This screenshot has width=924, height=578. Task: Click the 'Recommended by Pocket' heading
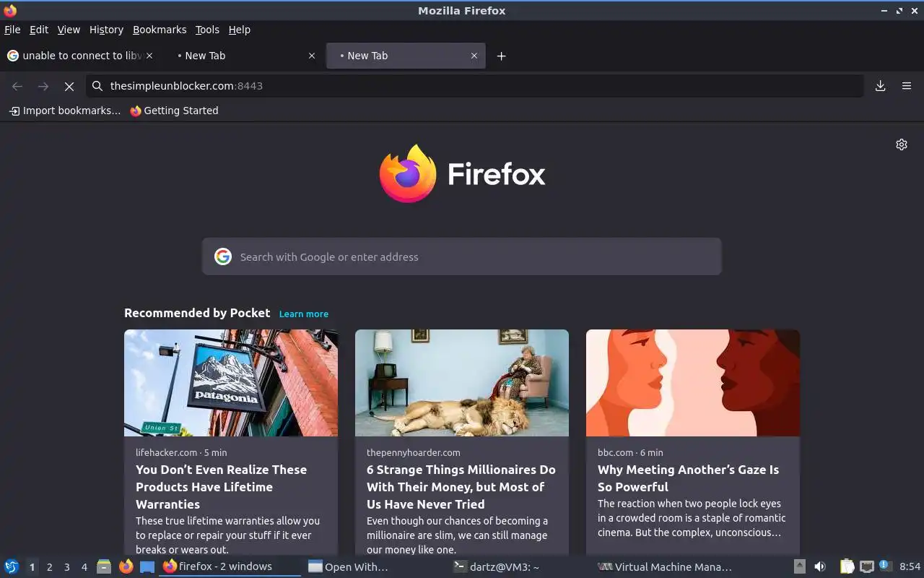[197, 313]
